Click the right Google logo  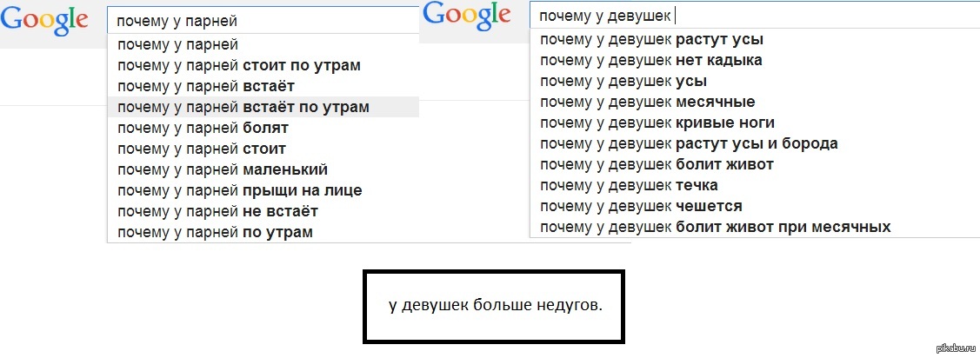[x=467, y=15]
